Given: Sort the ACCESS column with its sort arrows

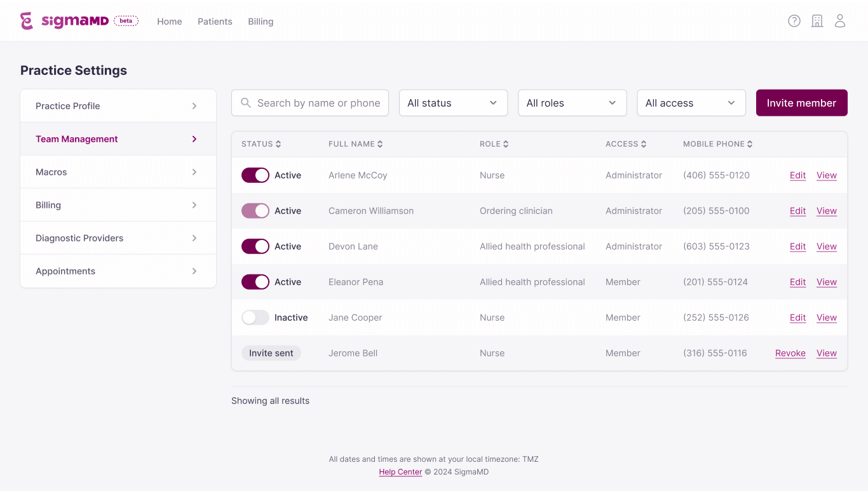Looking at the screenshot, I should [x=644, y=144].
